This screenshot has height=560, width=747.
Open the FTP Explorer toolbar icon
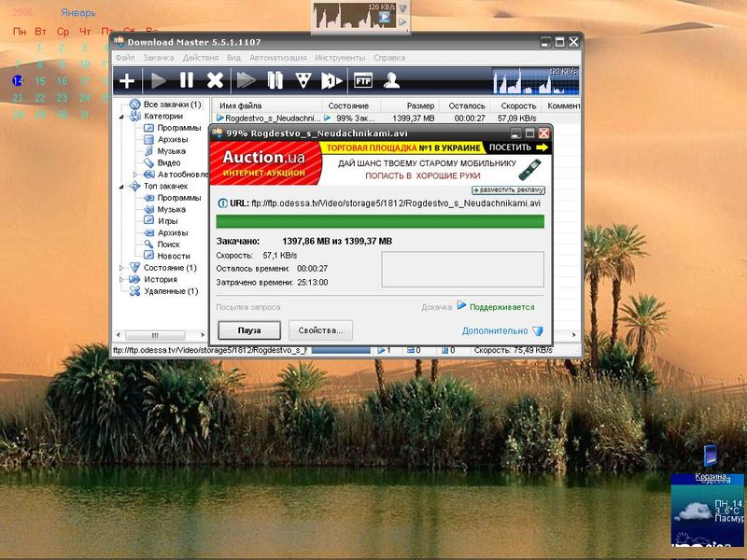click(x=363, y=81)
